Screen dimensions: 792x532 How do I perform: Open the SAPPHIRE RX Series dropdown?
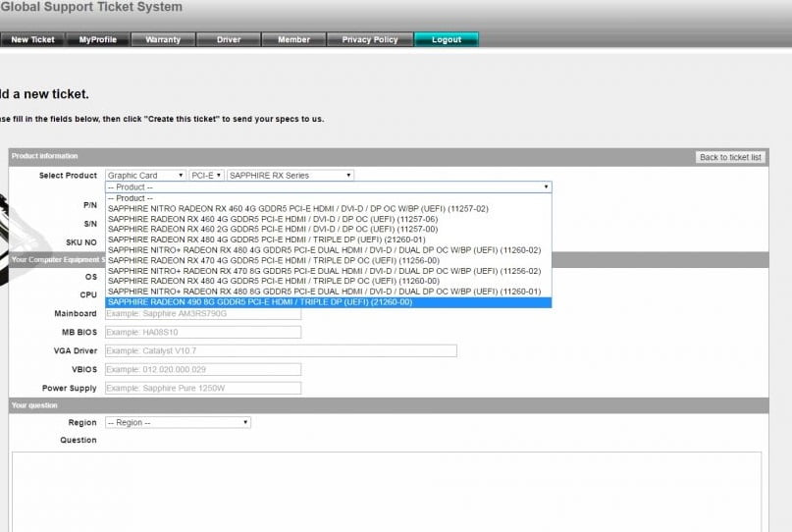[x=290, y=176]
